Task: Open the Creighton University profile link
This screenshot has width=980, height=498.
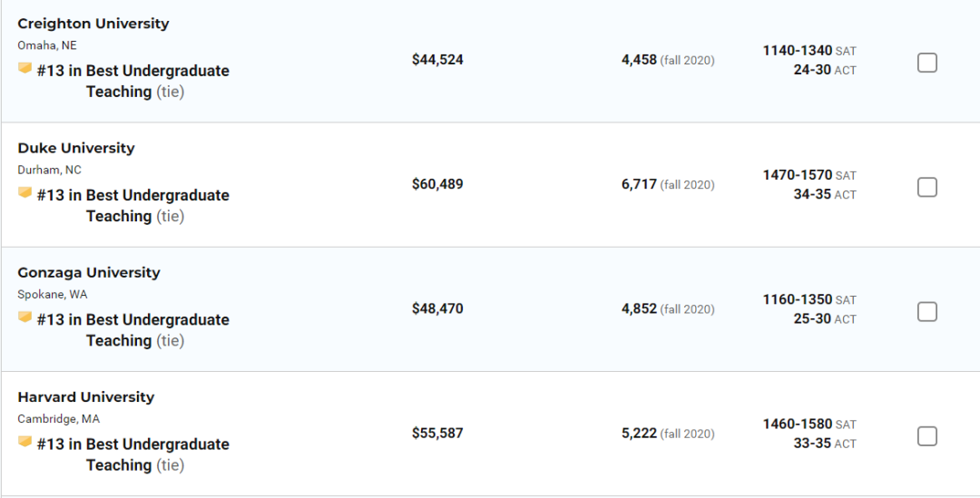Action: (x=93, y=24)
